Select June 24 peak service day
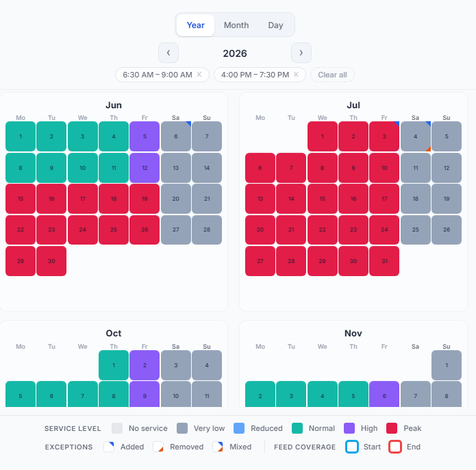The width and height of the screenshot is (476, 470). coord(83,230)
